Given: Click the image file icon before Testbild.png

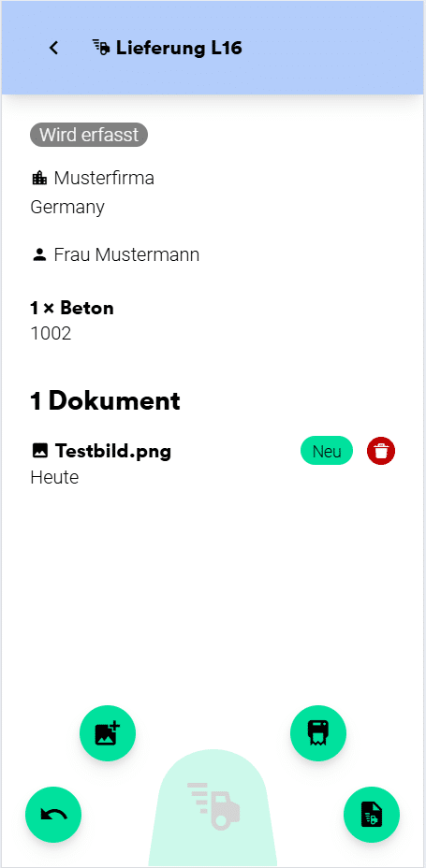Looking at the screenshot, I should tap(38, 451).
